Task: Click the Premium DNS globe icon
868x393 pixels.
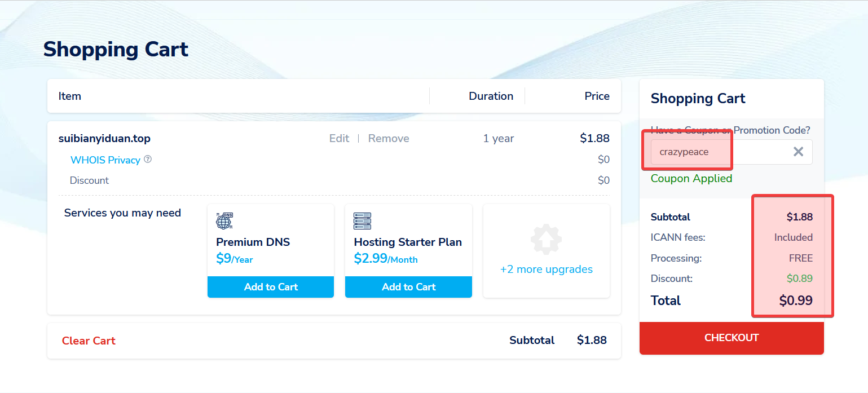Action: pyautogui.click(x=224, y=220)
